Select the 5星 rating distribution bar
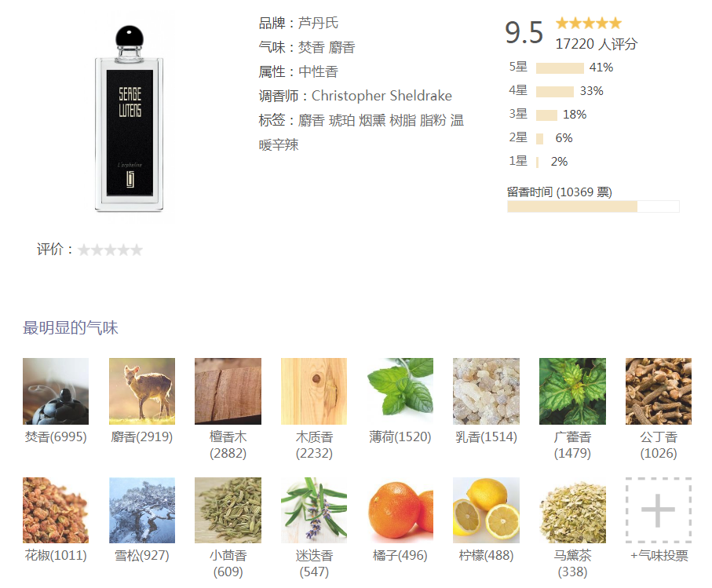 click(560, 68)
